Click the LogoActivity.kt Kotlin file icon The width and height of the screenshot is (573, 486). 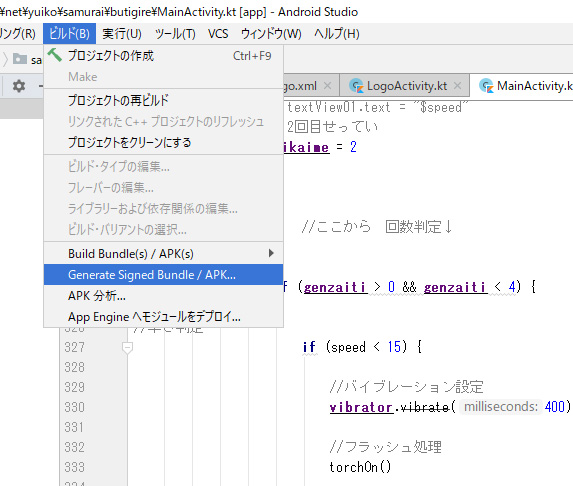pos(356,86)
